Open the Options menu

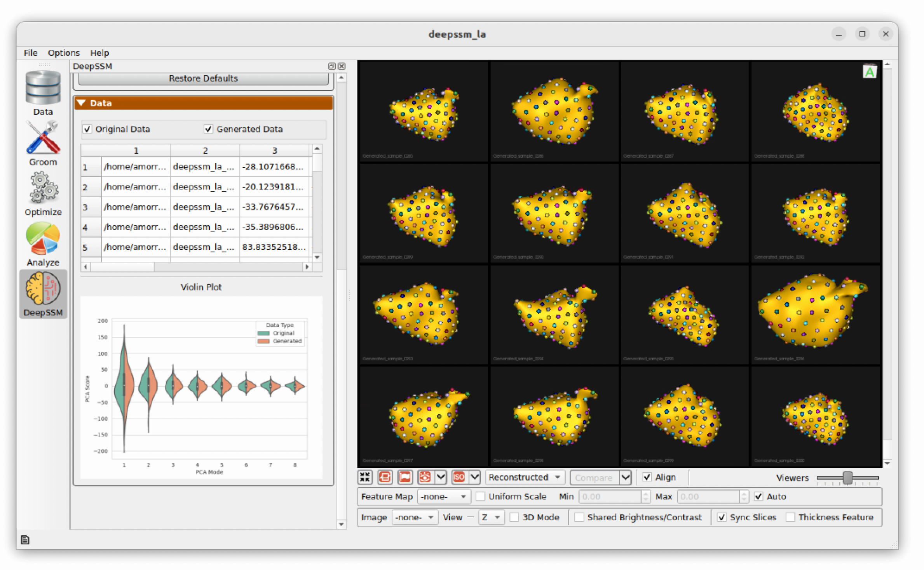pos(64,53)
